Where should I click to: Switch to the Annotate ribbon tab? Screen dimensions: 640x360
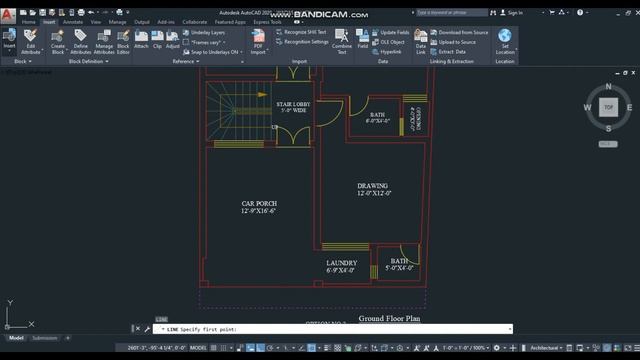tap(73, 22)
